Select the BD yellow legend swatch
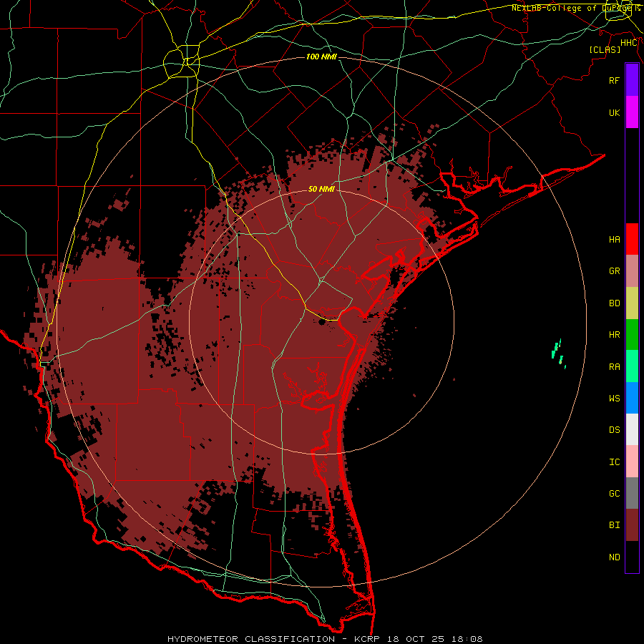 click(x=632, y=303)
